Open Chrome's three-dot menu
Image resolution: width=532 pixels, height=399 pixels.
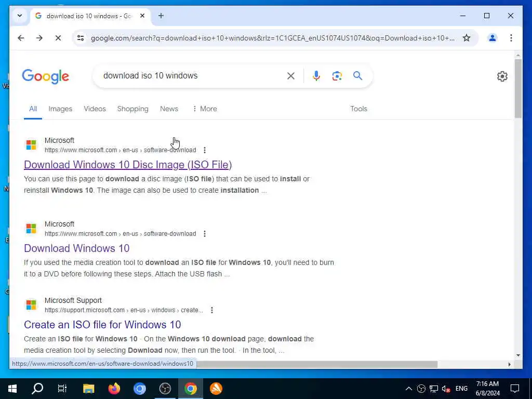click(511, 37)
